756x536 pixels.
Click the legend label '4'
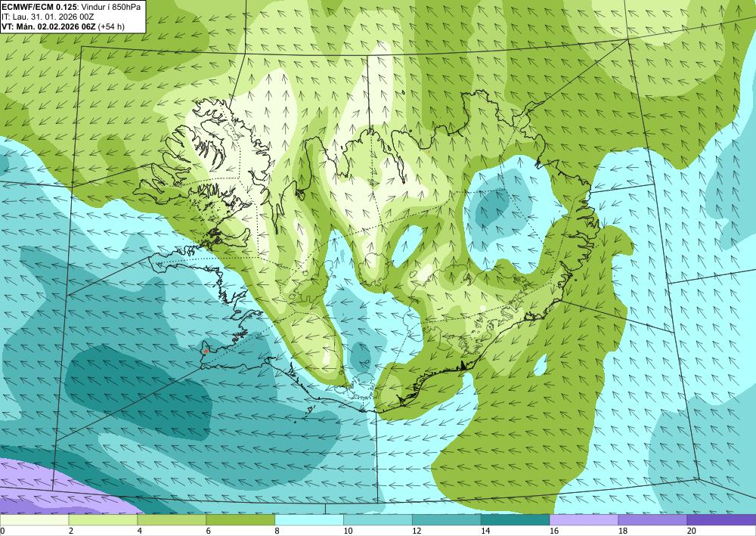pyautogui.click(x=139, y=531)
